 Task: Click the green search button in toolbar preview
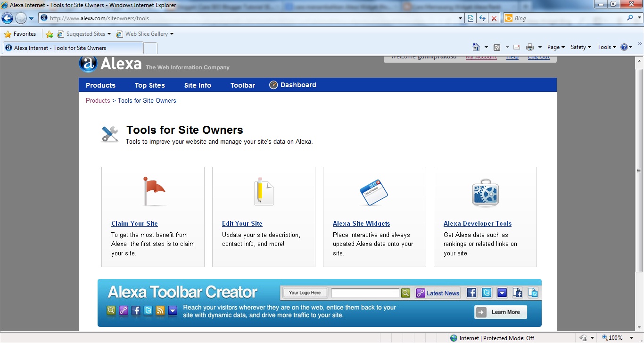[x=405, y=293]
